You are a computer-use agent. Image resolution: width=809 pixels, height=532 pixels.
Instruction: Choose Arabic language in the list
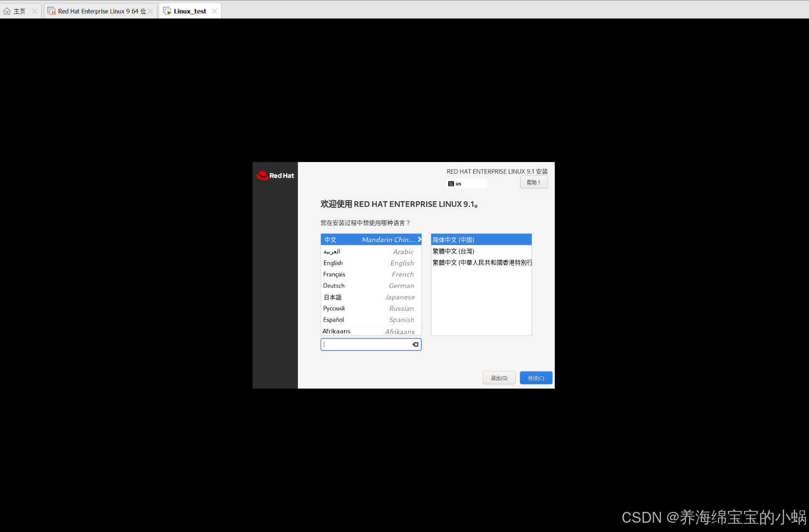pos(371,252)
